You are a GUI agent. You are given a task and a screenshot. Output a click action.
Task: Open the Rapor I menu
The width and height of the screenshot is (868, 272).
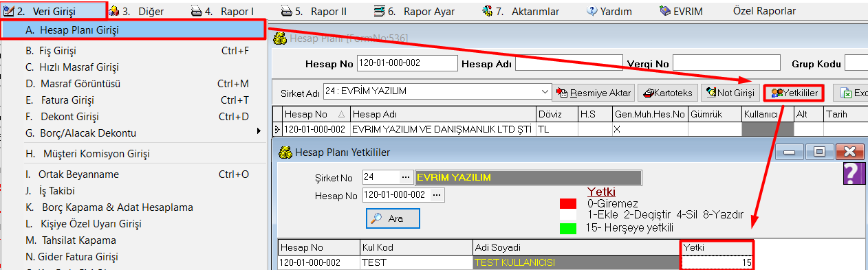tap(222, 11)
